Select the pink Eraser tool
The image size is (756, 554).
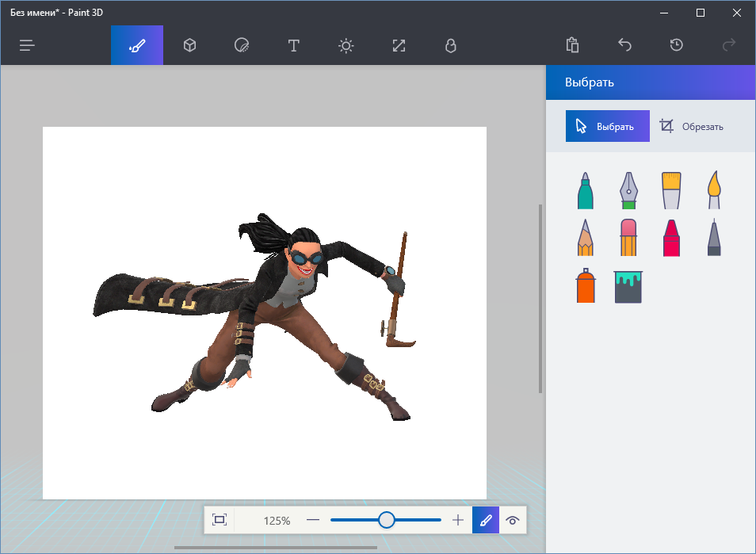click(628, 237)
